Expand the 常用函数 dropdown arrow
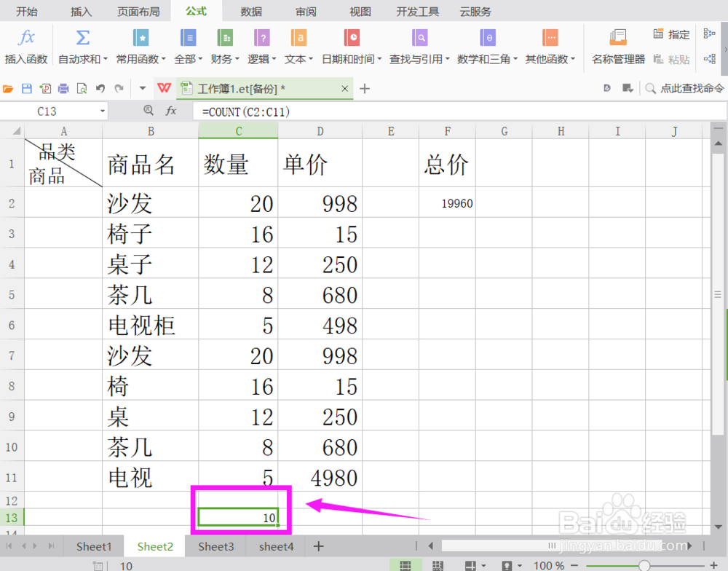 [x=163, y=59]
